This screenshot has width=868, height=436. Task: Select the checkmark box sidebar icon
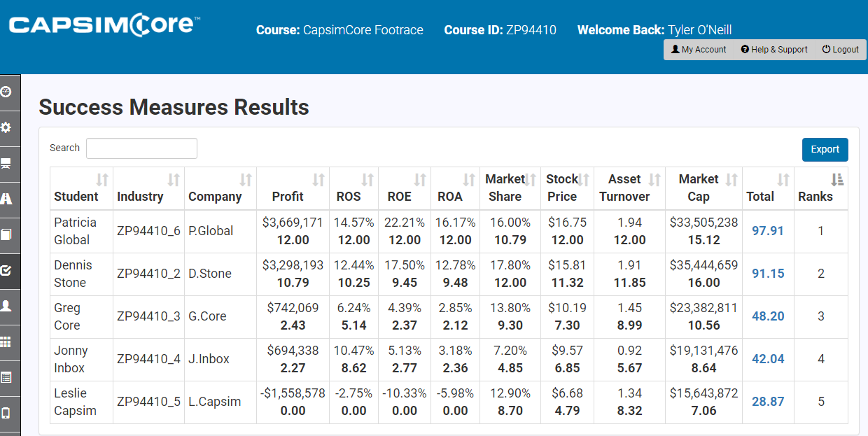(x=6, y=270)
